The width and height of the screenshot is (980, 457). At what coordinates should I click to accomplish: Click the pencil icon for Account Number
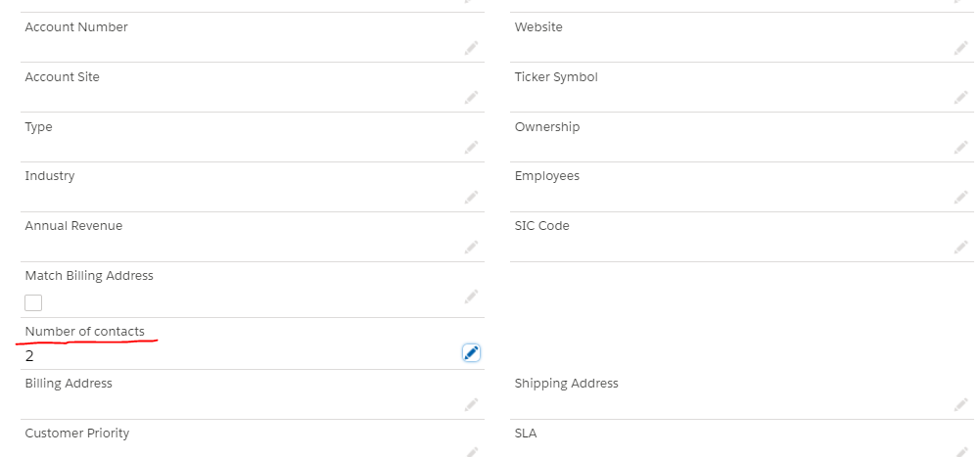(471, 48)
